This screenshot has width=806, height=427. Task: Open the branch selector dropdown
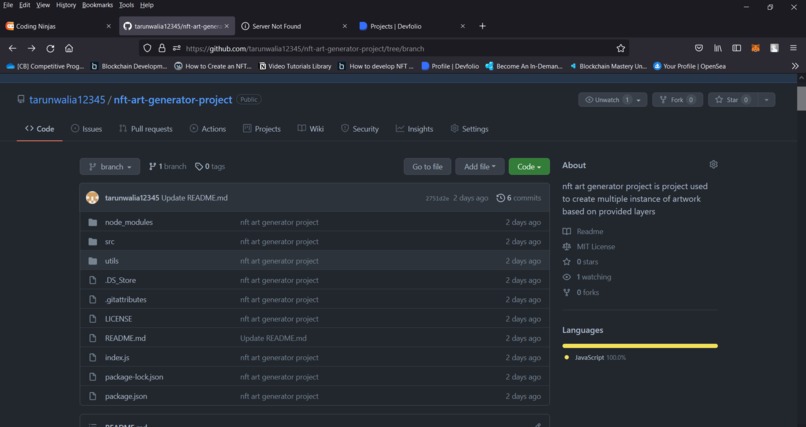click(x=110, y=166)
